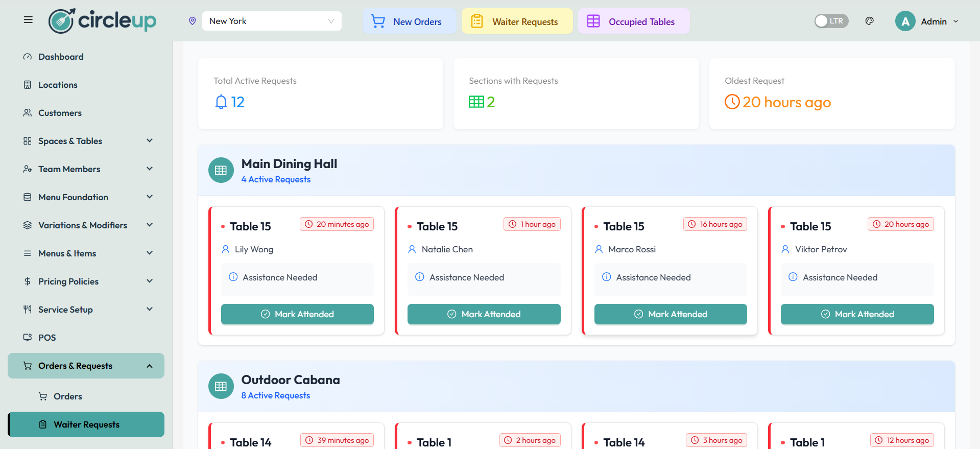Click the Outdoor Cabana section icon

tap(221, 386)
